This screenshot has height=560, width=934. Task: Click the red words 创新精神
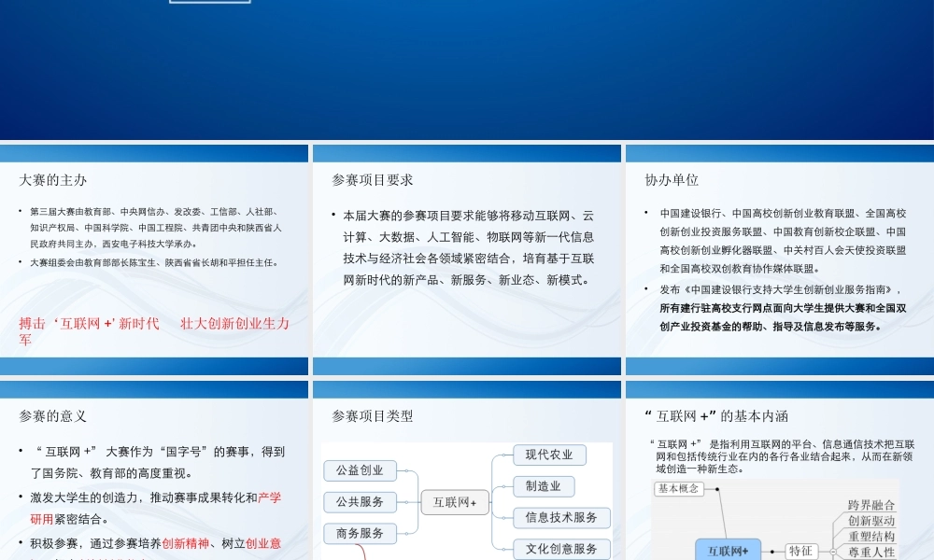(x=185, y=543)
